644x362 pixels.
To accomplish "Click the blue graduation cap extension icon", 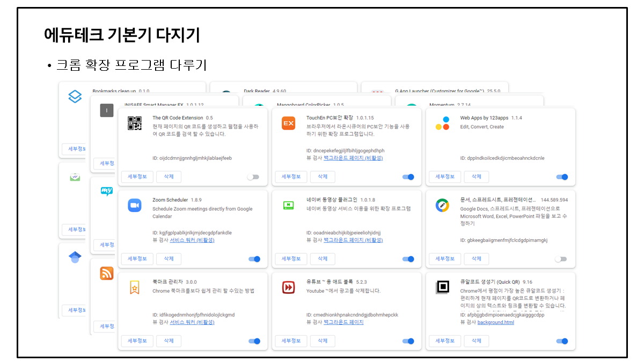I will click(75, 257).
